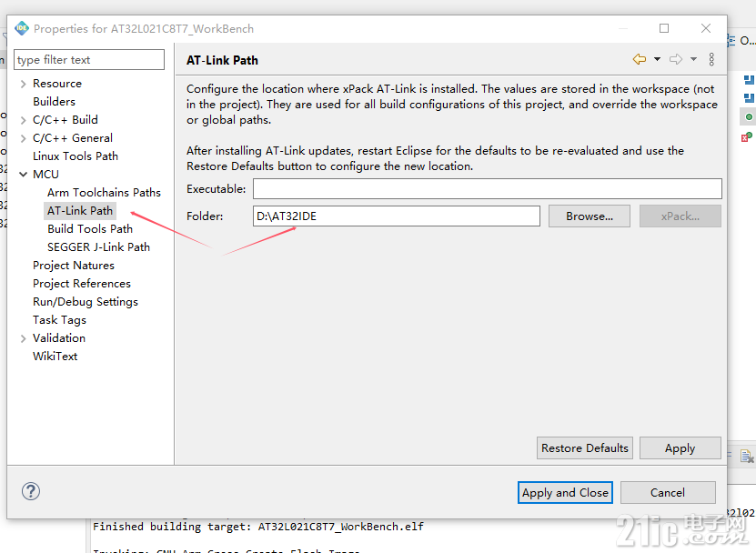Screen dimensions: 756x553
Task: Click Restore Defaults button
Action: pos(585,447)
